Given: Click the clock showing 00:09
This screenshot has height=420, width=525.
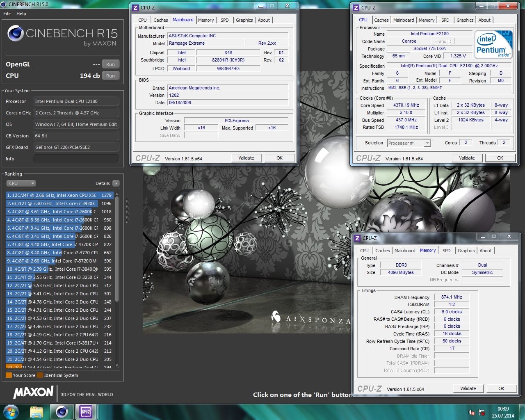Looking at the screenshot, I should [503, 409].
